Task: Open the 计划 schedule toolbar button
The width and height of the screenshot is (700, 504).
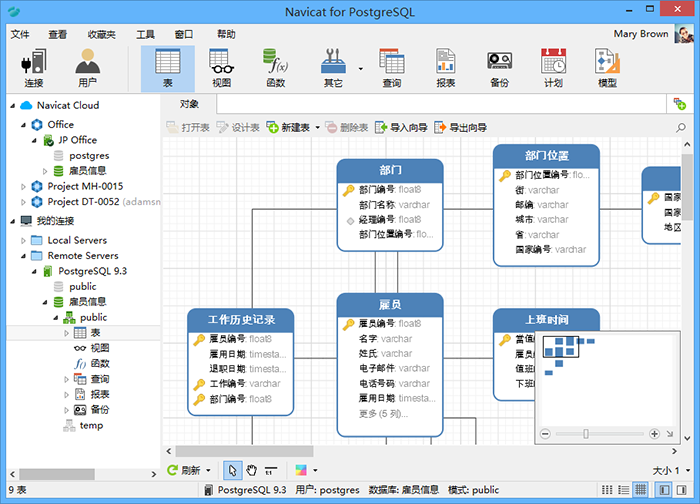Action: pyautogui.click(x=554, y=68)
